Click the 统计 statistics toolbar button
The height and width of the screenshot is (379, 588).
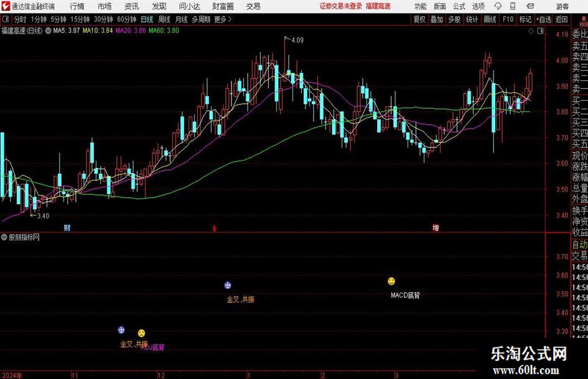472,19
